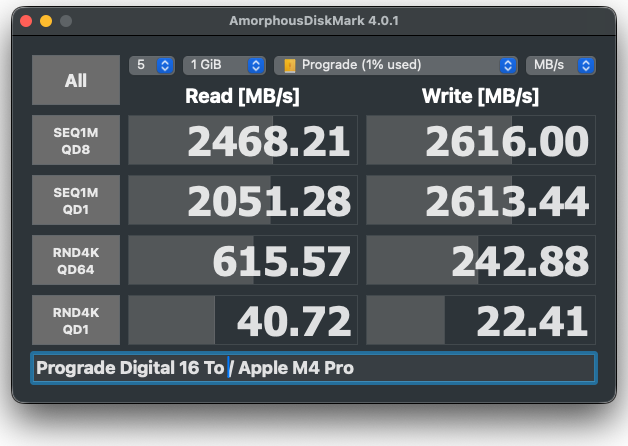Image resolution: width=628 pixels, height=446 pixels.
Task: Click the RND4K QD64 write result 242.88
Action: pyautogui.click(x=481, y=260)
